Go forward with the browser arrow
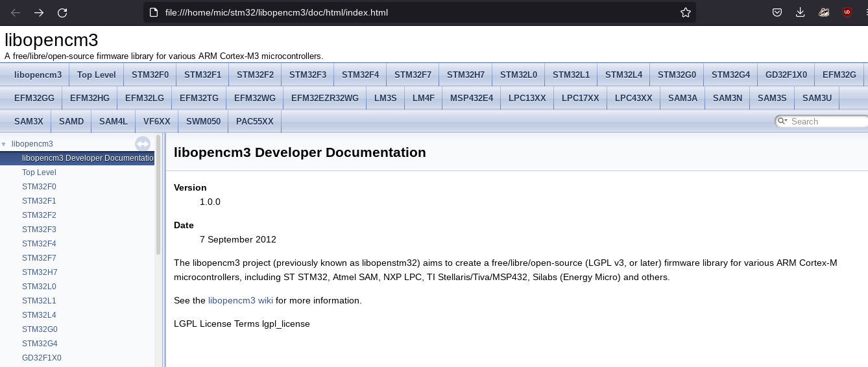 pos(39,12)
